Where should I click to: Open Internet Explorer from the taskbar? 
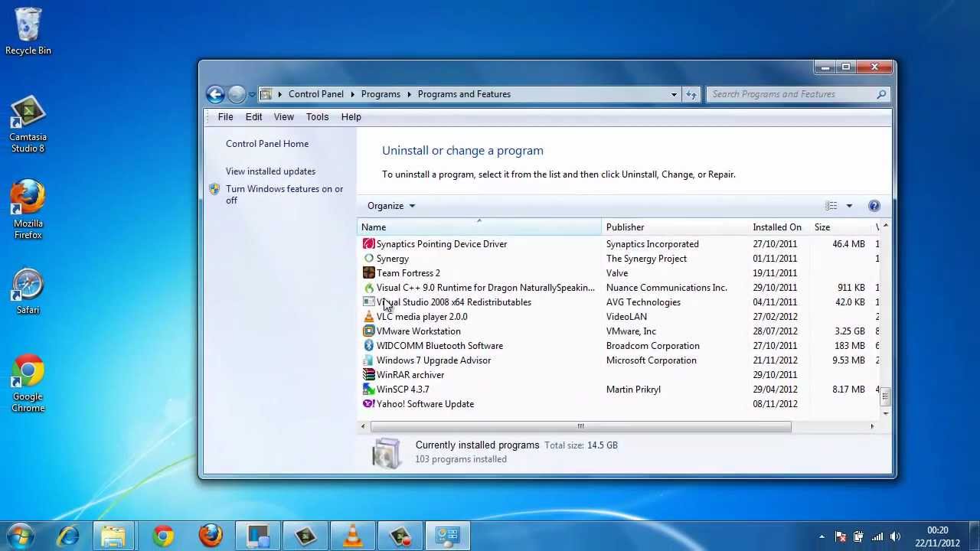[68, 536]
